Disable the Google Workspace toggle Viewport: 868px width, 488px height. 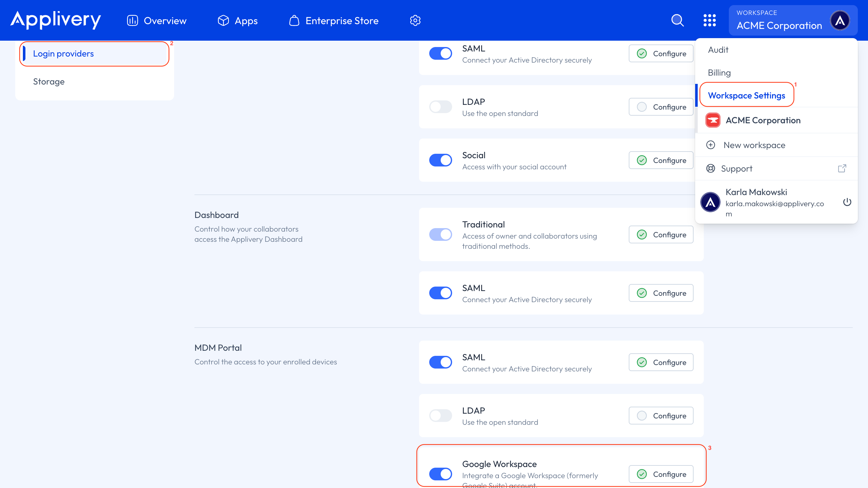click(440, 474)
